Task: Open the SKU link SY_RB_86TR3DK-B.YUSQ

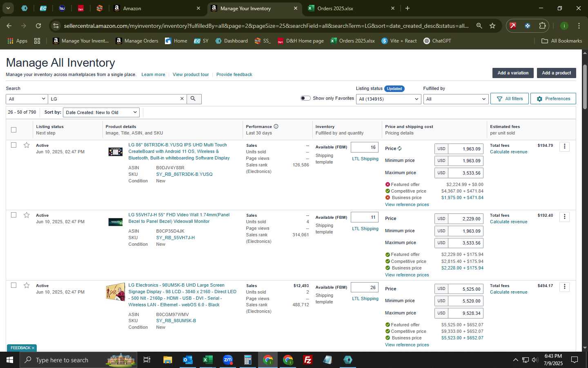Action: point(184,174)
